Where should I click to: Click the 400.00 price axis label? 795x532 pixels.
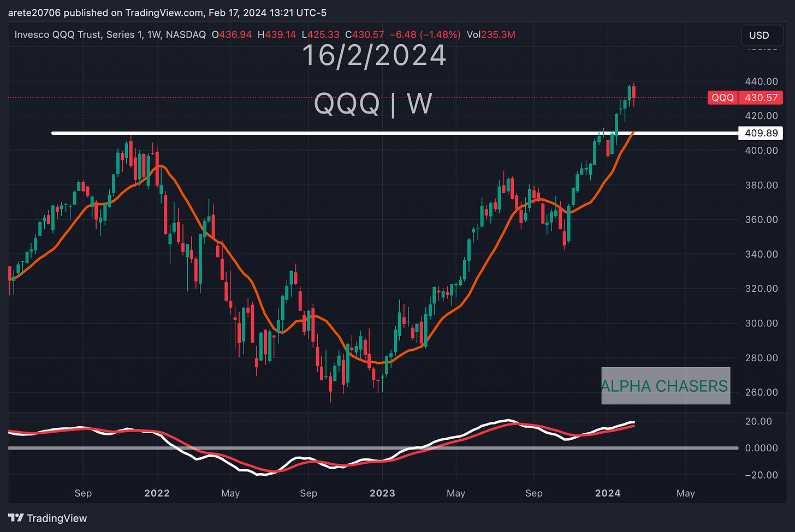762,150
